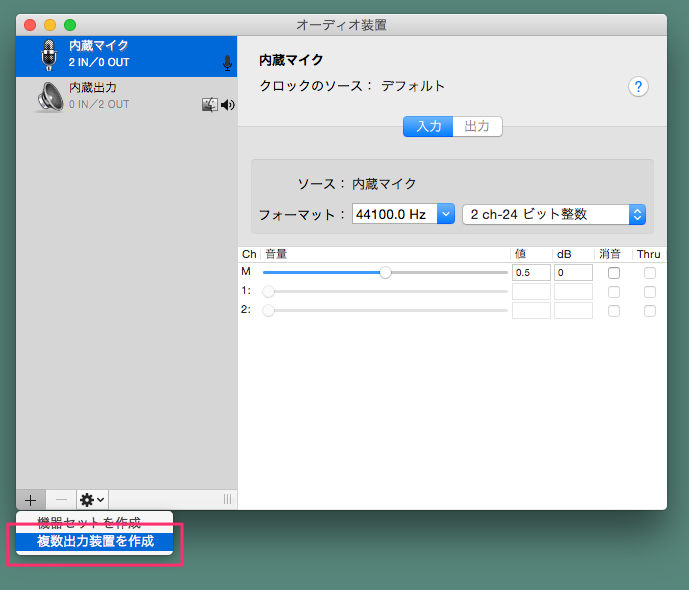The width and height of the screenshot is (689, 590).
Task: Click the default input microphone indicator icon
Action: [227, 63]
